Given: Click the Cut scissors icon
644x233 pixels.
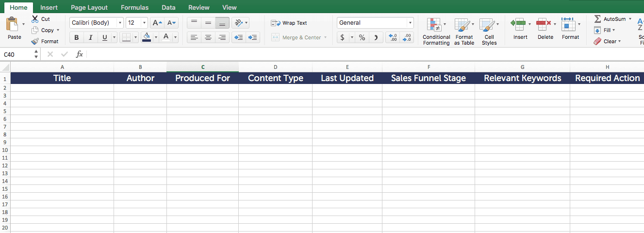Looking at the screenshot, I should pyautogui.click(x=35, y=19).
